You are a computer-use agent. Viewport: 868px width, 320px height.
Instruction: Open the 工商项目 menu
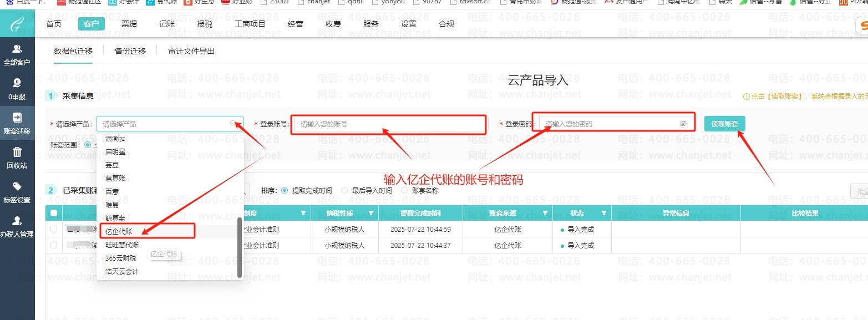click(250, 24)
